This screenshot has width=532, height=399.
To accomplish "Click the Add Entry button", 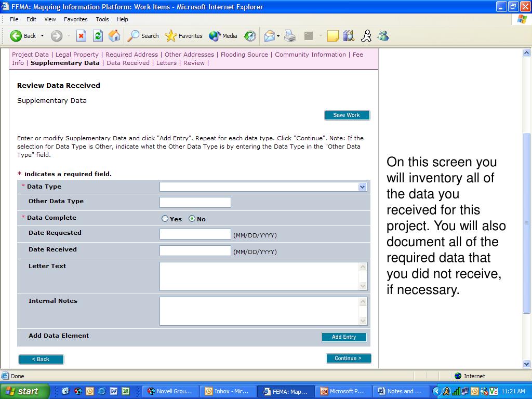I will coord(344,337).
